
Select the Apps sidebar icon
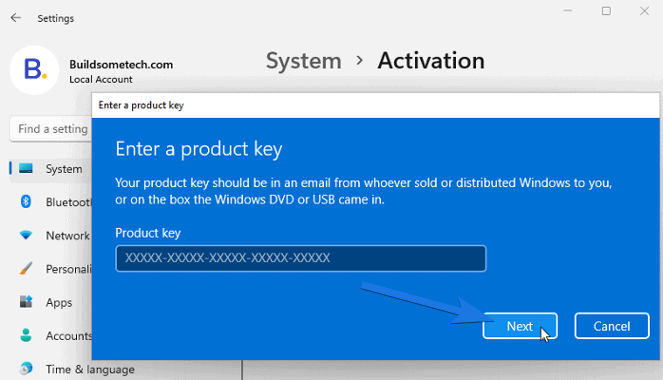click(26, 302)
